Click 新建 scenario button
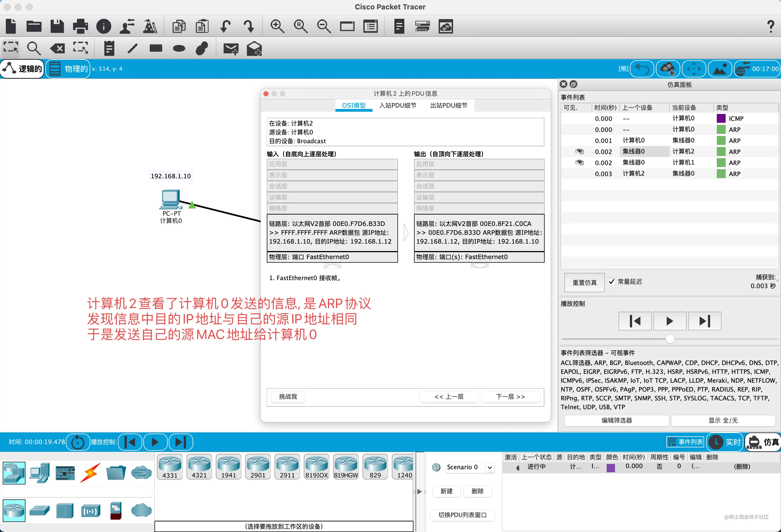Image resolution: width=781 pixels, height=532 pixels. (x=446, y=491)
